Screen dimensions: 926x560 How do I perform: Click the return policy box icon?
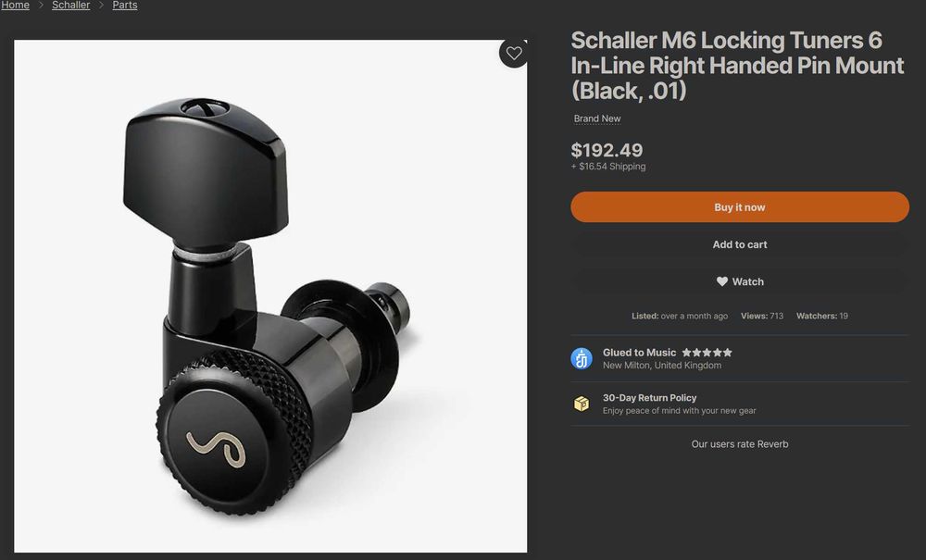tap(582, 404)
